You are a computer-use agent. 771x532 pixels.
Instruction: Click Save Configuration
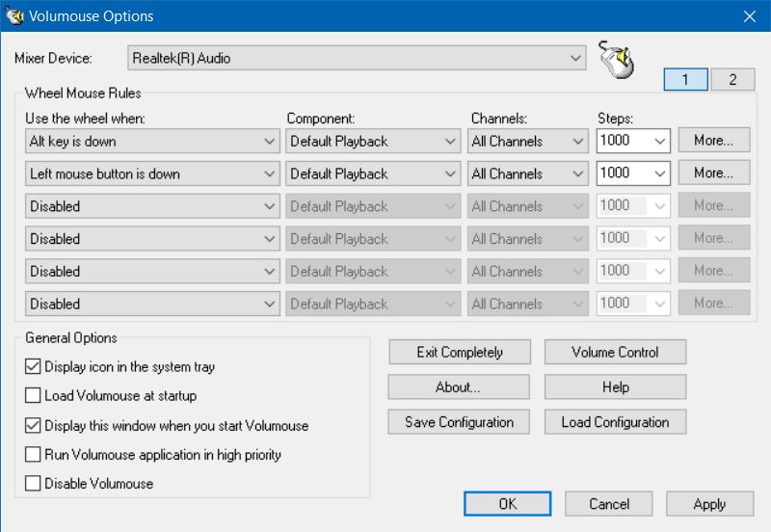[x=459, y=422]
